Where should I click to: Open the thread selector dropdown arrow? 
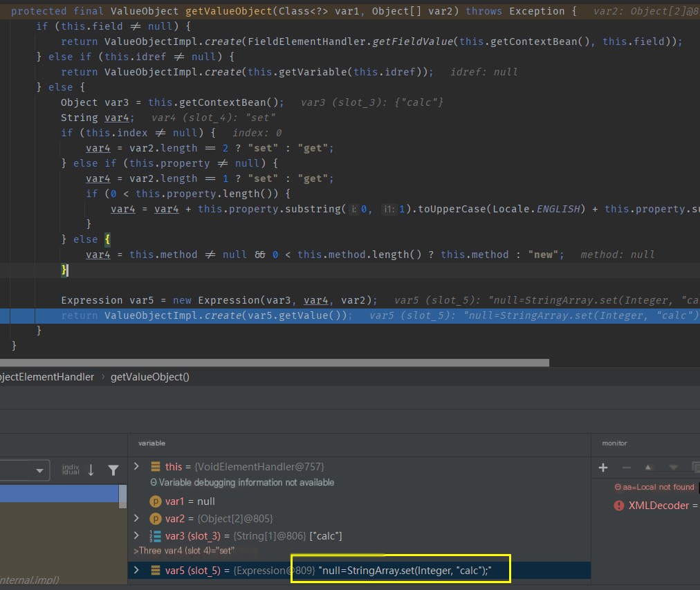tap(39, 471)
